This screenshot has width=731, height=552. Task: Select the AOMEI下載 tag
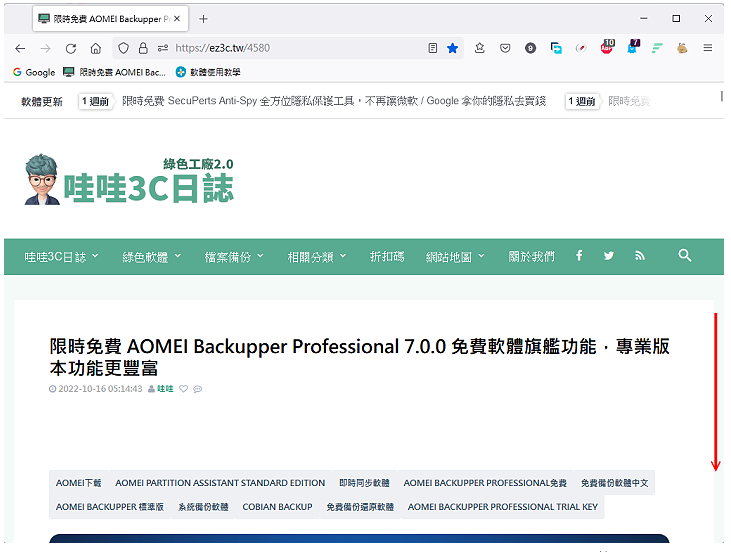click(78, 483)
